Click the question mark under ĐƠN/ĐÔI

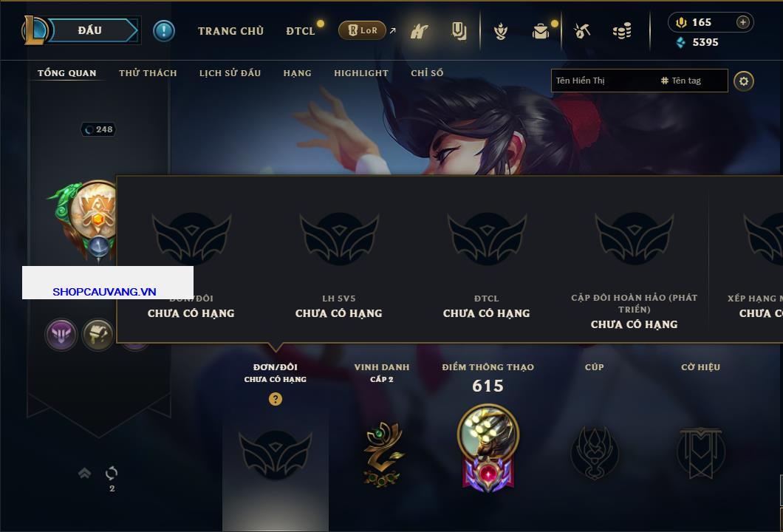[x=275, y=398]
